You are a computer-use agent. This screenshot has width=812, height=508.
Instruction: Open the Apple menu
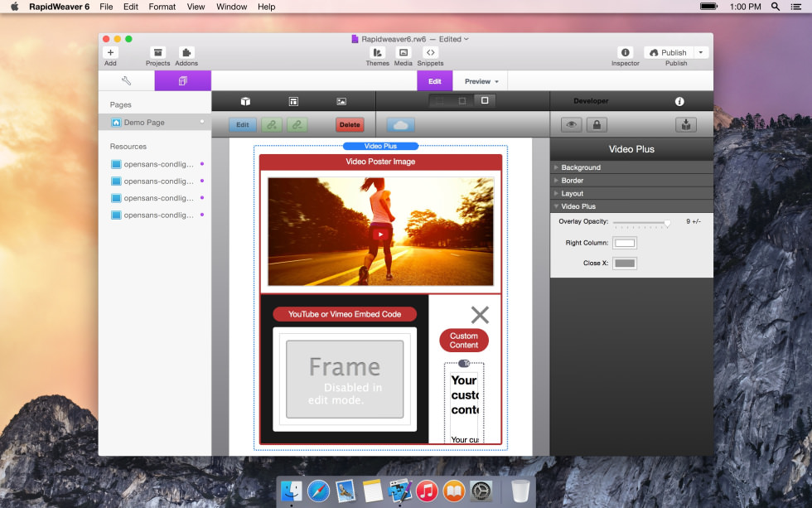15,7
